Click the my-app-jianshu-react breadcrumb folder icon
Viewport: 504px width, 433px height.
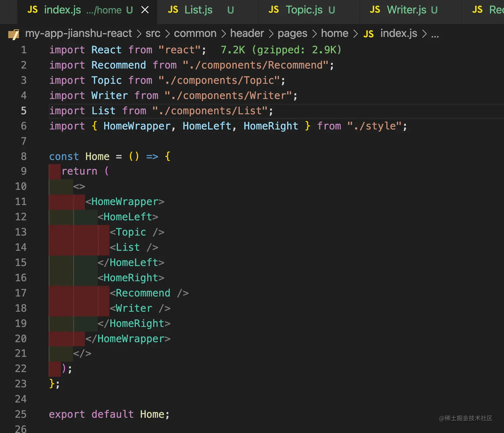point(14,34)
